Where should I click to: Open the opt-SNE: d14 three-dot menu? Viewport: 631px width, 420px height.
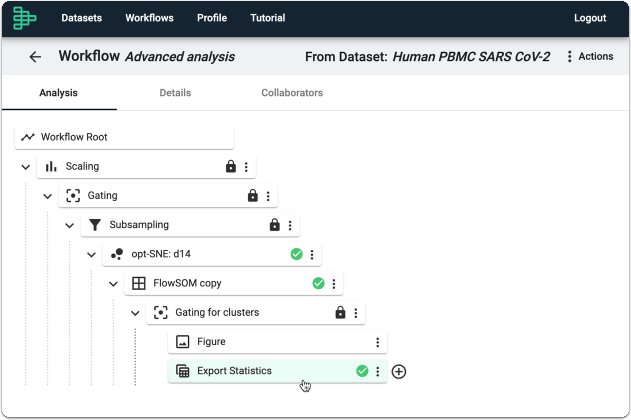click(x=312, y=254)
